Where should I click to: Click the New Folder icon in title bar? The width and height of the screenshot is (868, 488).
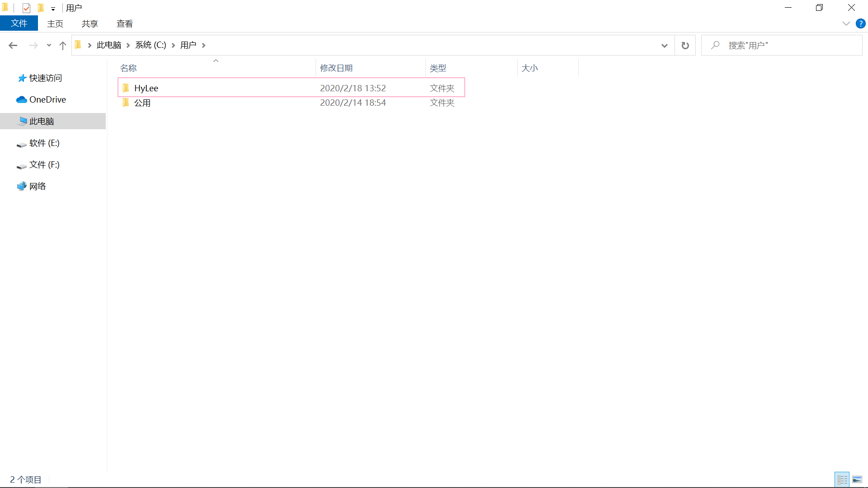41,8
